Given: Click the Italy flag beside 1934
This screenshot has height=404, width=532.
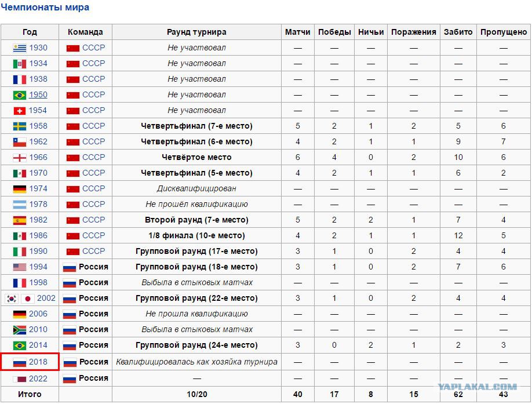Looking at the screenshot, I should [x=19, y=64].
